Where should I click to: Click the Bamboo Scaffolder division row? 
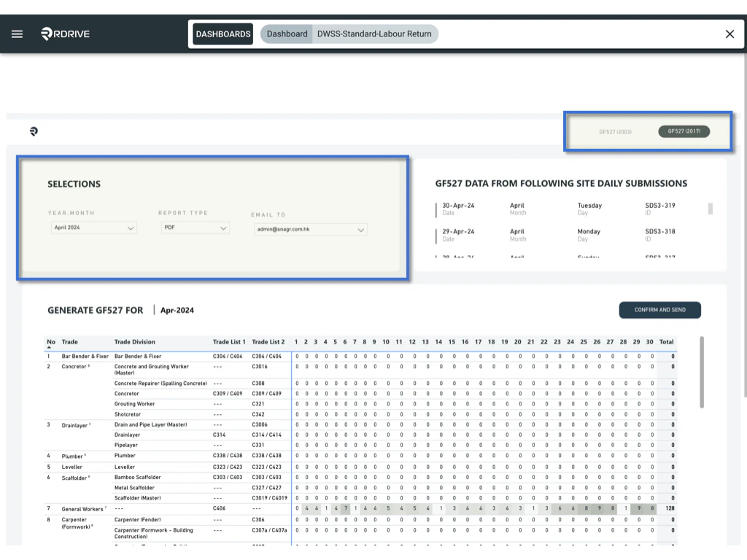point(138,477)
